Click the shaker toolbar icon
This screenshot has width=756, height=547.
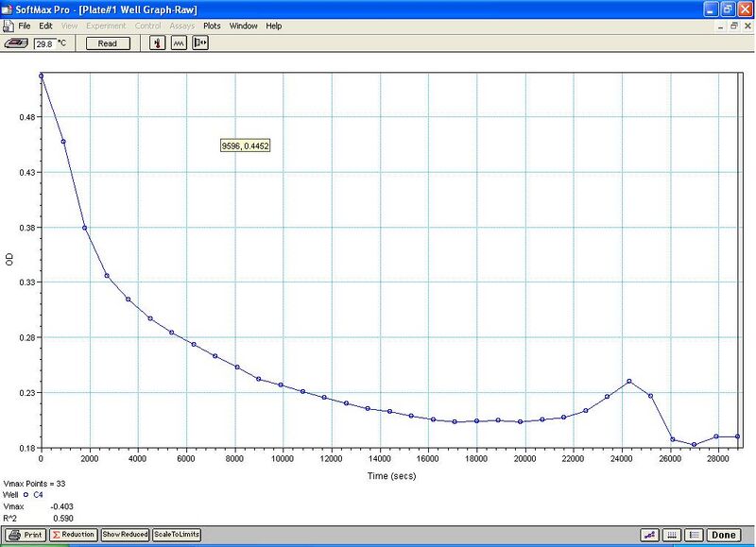click(179, 43)
